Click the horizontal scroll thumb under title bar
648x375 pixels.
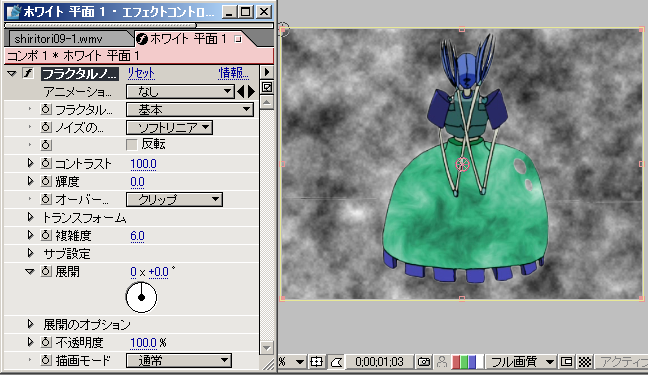pyautogui.click(x=100, y=25)
